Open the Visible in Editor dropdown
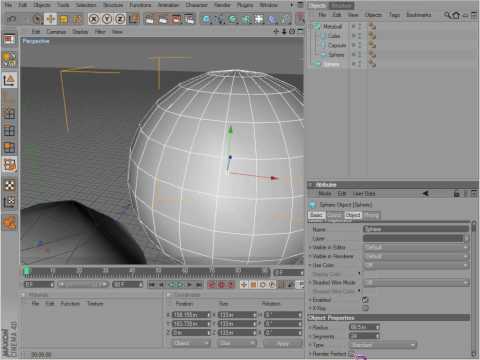This screenshot has width=480, height=360. pyautogui.click(x=416, y=247)
